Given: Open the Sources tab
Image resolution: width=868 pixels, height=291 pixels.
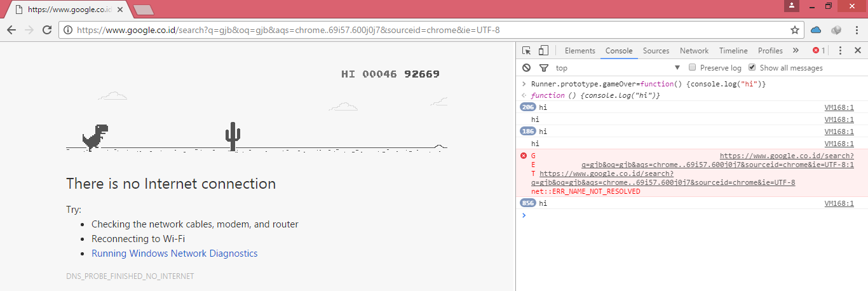Looking at the screenshot, I should point(656,51).
